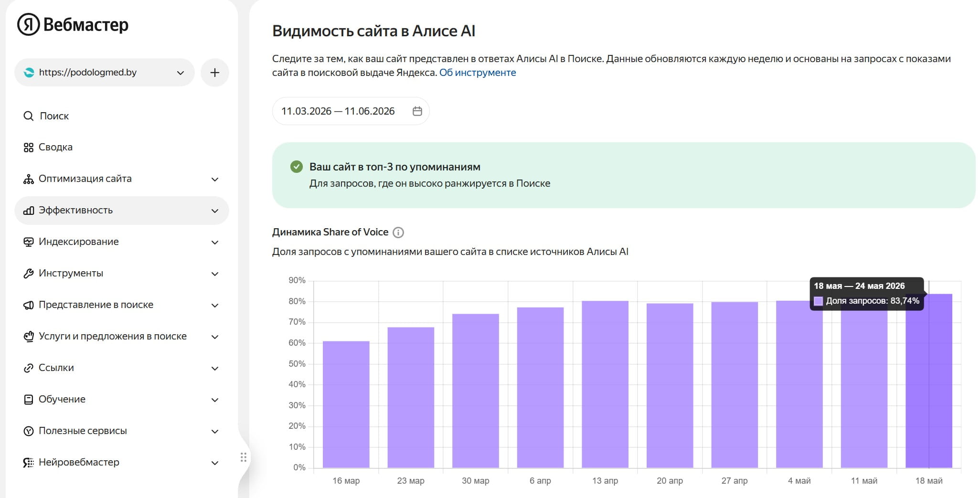Viewport: 980px width, 498px height.
Task: Click the 4 май chart bar
Action: [799, 384]
